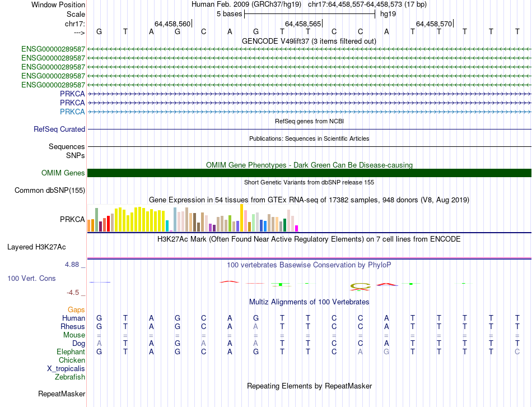Select the Human alignment row label
Image resolution: width=532 pixels, height=407 pixels.
tap(73, 318)
